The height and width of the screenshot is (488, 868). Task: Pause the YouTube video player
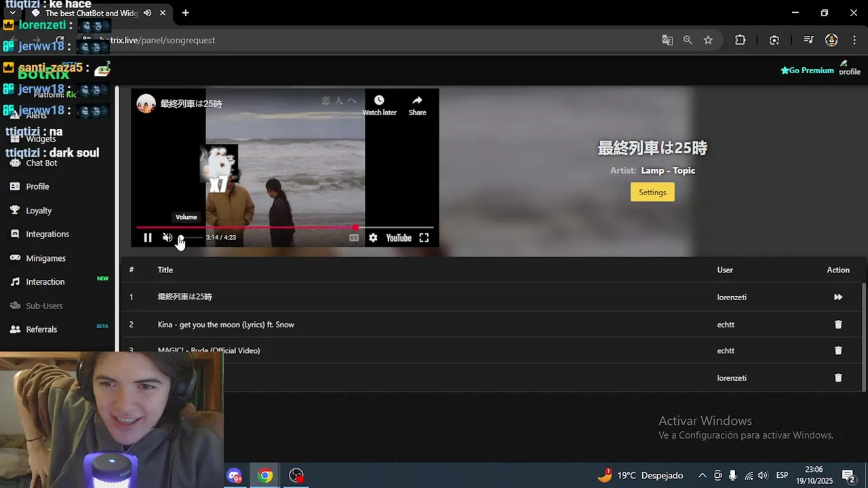pyautogui.click(x=148, y=238)
